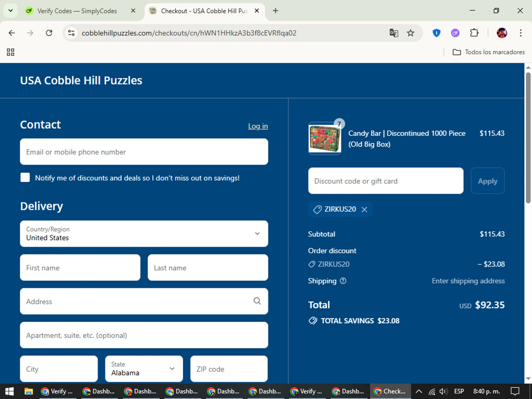Image resolution: width=532 pixels, height=399 pixels.
Task: Open the notifications center icon
Action: [515, 391]
